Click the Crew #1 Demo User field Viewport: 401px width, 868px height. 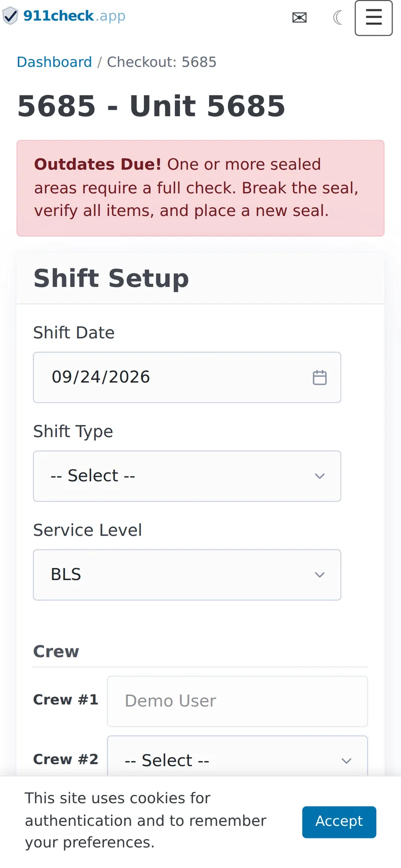click(238, 701)
